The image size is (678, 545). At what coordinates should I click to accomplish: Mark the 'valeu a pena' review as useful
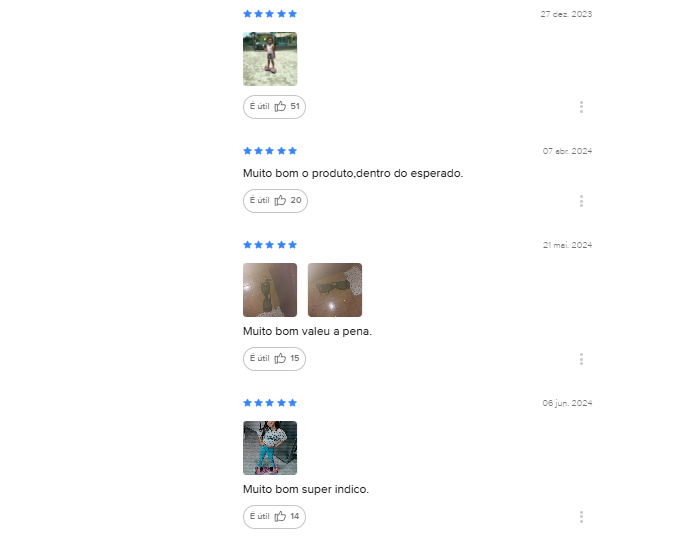click(274, 359)
